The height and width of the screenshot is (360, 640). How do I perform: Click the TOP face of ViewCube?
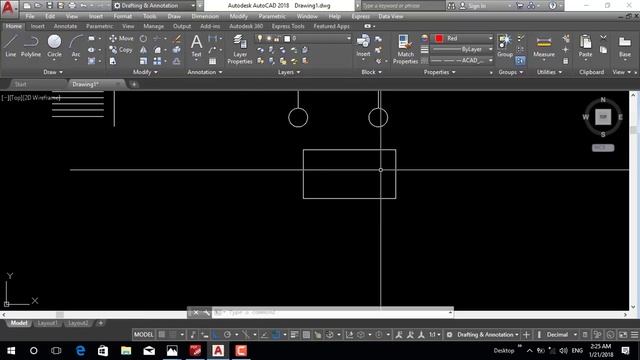pos(603,117)
